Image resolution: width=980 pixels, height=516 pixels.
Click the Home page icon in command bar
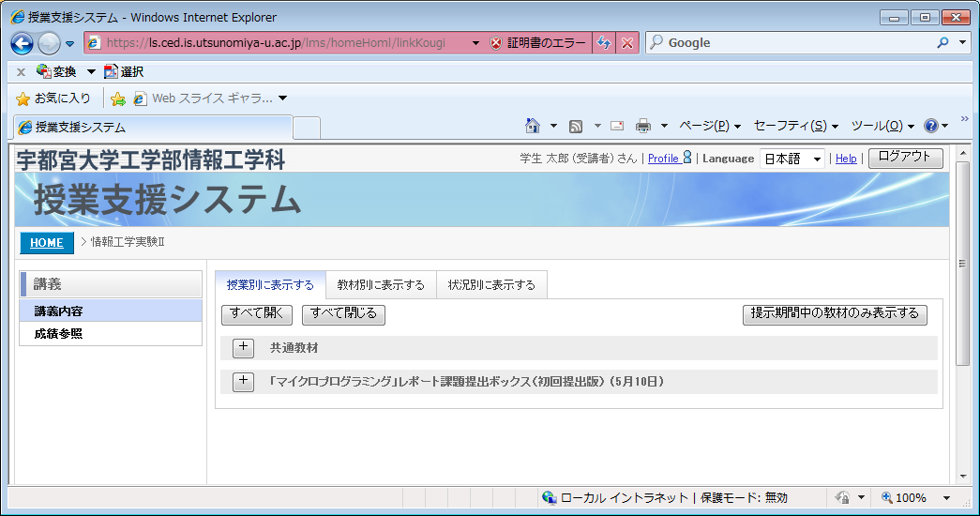point(533,126)
